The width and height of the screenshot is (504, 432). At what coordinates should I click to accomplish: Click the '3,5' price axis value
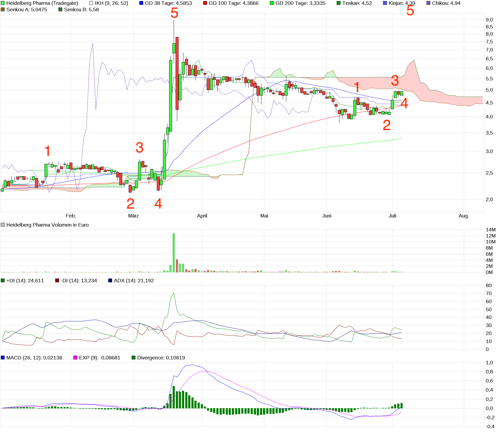coord(489,133)
